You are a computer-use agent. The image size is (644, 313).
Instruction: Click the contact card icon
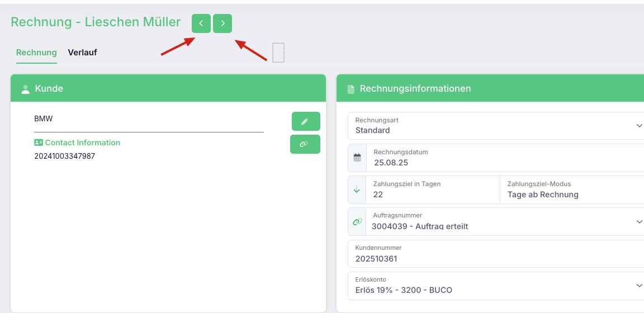39,143
